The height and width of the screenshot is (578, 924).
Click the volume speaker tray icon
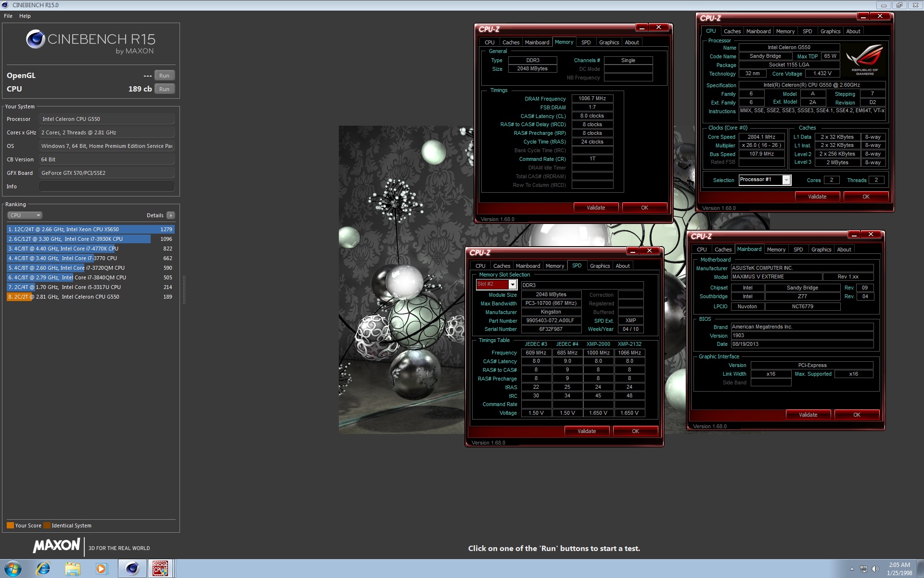875,569
